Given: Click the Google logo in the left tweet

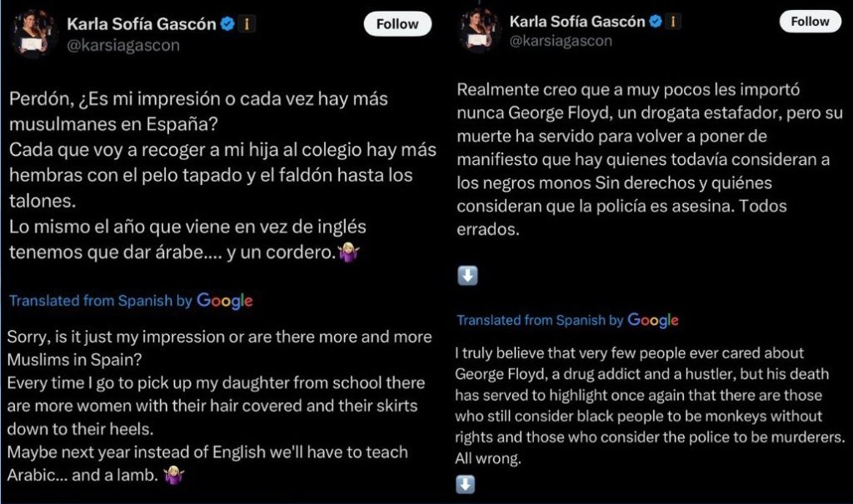Looking at the screenshot, I should [x=225, y=301].
